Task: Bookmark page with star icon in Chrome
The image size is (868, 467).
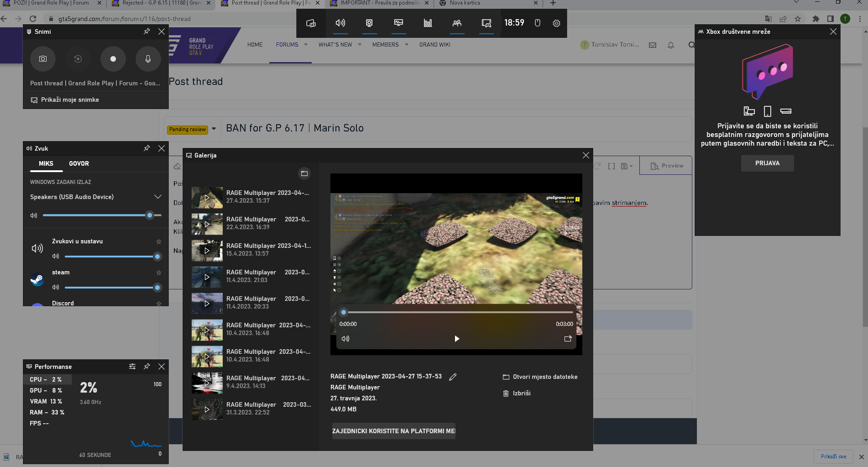Action: point(798,19)
